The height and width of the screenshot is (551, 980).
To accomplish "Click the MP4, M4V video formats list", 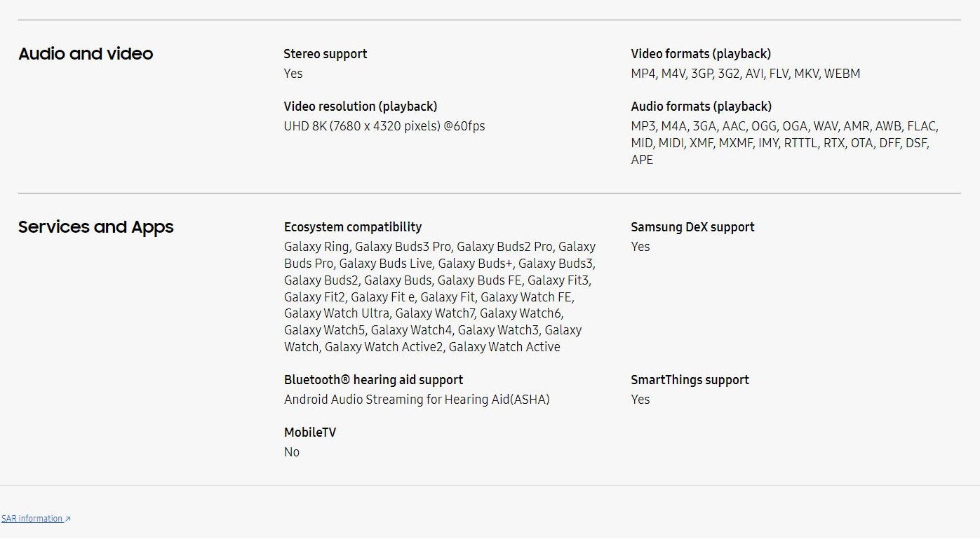I will 745,74.
